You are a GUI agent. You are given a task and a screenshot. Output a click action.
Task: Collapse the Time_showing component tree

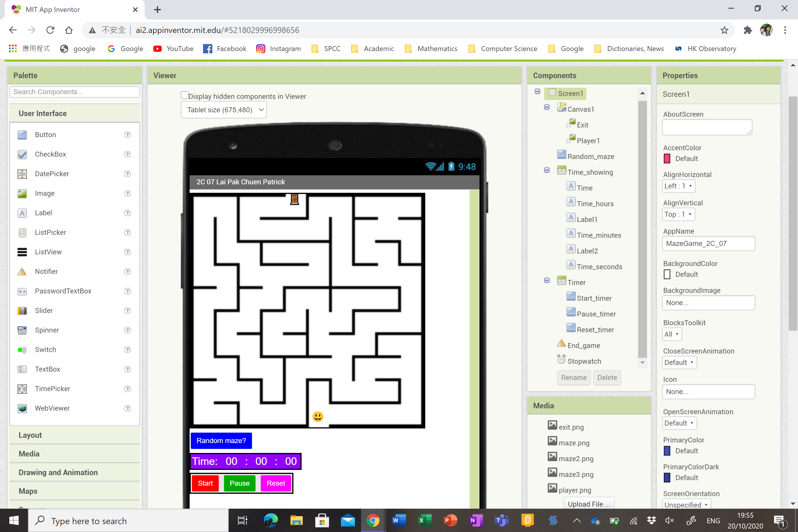[546, 170]
